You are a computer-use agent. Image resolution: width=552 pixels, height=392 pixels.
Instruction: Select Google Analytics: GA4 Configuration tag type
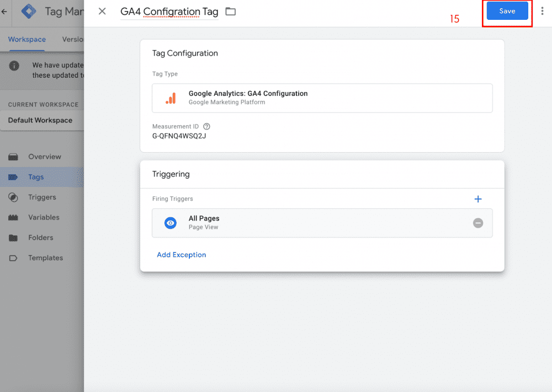322,98
